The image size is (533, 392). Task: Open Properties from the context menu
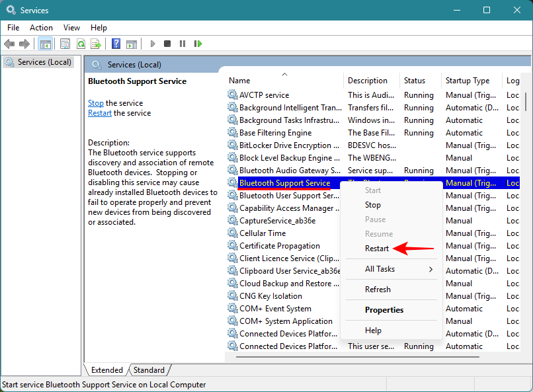pyautogui.click(x=391, y=310)
